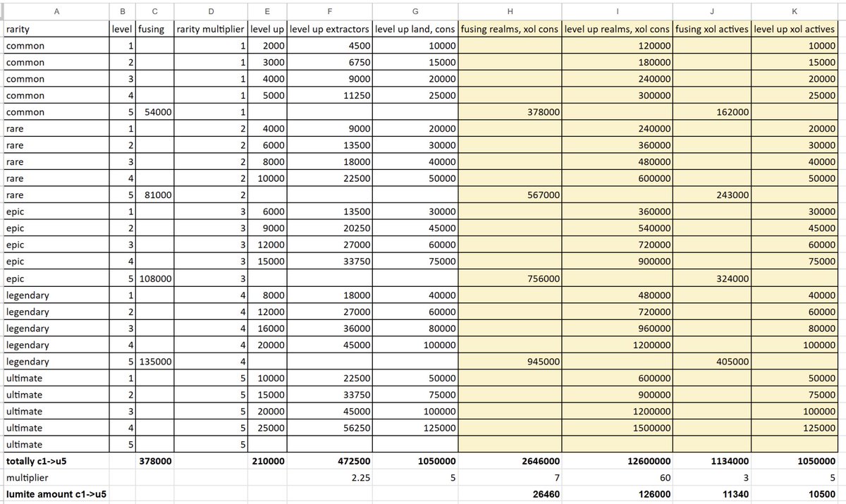
Task: Click the 'rarity' header cell
Action: 57,30
